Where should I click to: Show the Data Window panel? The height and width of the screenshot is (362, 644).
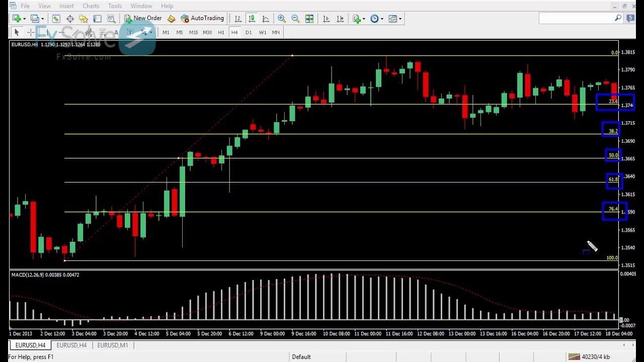[x=70, y=19]
